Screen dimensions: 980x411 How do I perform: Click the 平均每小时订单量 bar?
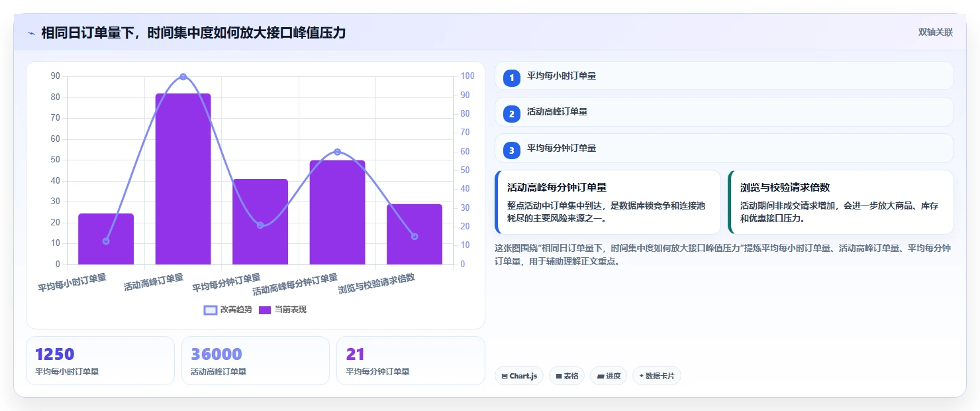coord(106,239)
